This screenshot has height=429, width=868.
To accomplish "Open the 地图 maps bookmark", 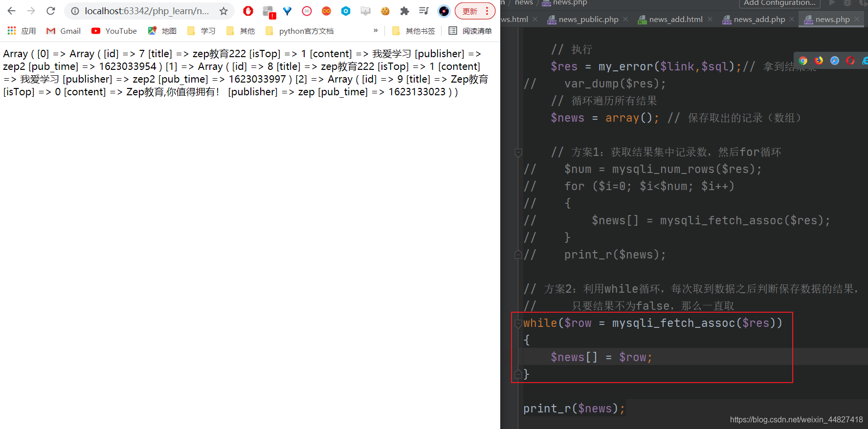I will coord(162,31).
